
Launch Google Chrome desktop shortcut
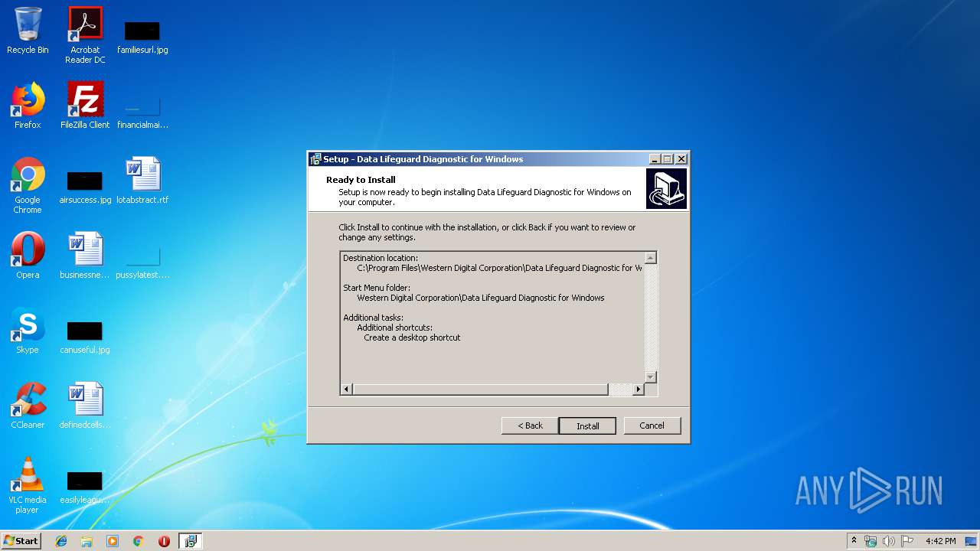coord(28,185)
